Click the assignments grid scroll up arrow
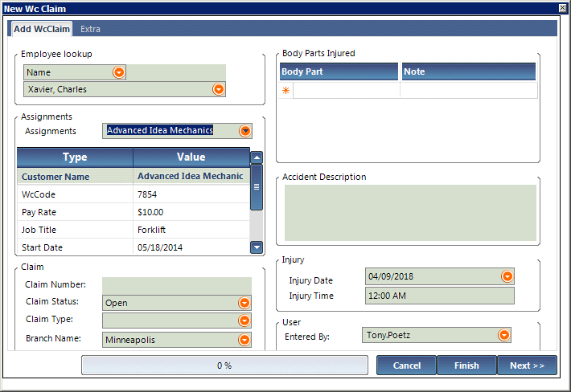571x392 pixels. click(257, 157)
